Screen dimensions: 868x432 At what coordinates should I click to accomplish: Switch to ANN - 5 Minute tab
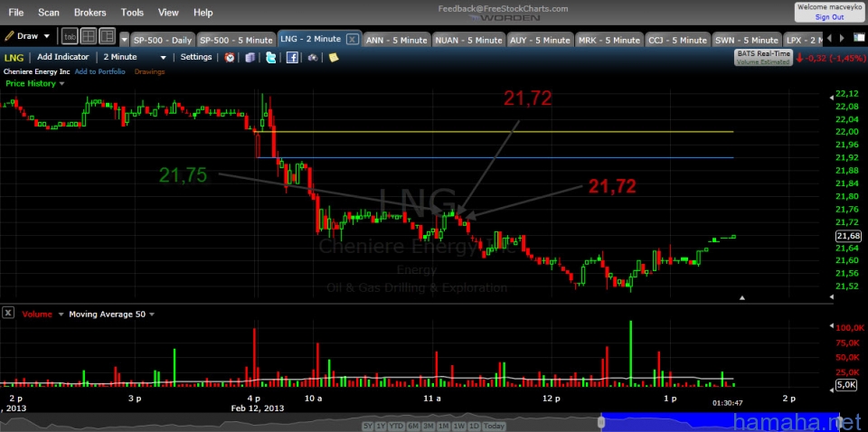(x=397, y=40)
